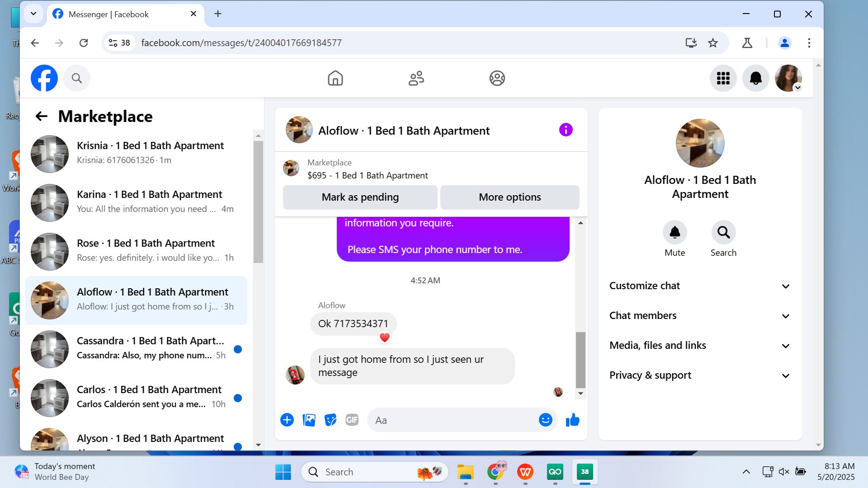Send a thumbs up like
Screen dimensions: 868x488
point(572,420)
